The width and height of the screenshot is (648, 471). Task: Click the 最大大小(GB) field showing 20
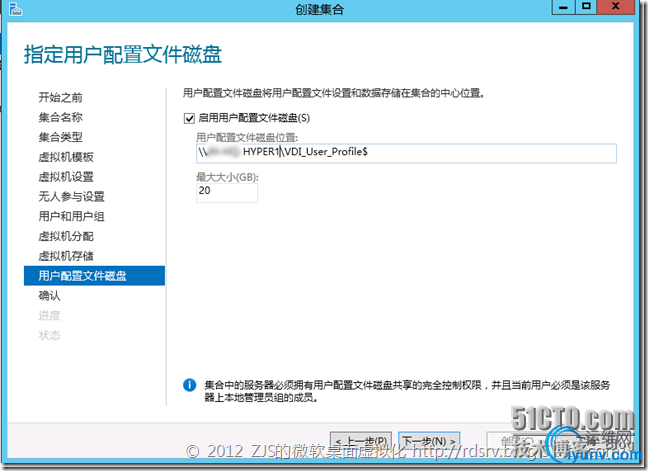tap(227, 192)
